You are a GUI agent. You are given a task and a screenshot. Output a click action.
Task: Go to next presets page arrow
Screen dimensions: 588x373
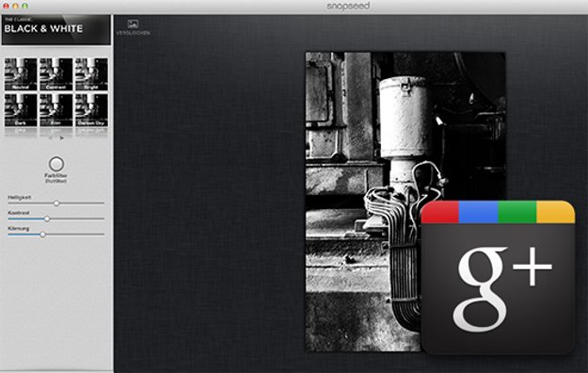(x=62, y=138)
